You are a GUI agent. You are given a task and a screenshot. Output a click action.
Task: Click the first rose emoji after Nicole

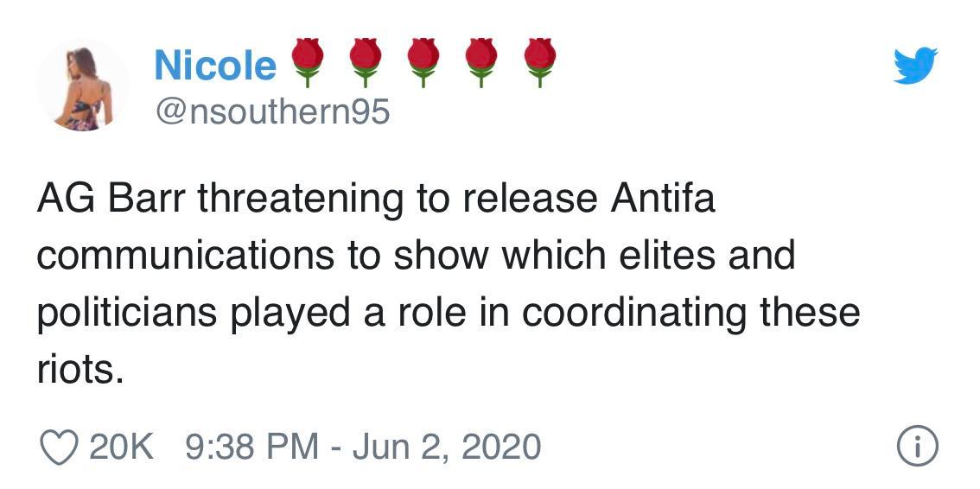coord(306,62)
